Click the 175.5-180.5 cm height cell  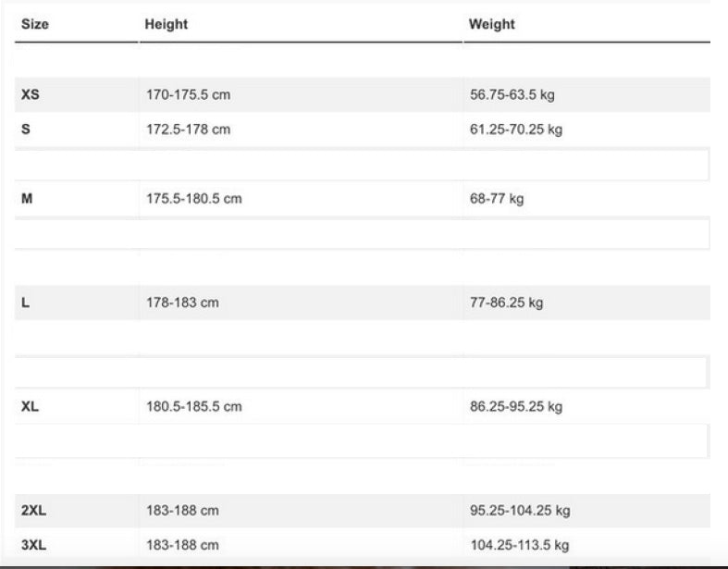click(x=194, y=199)
